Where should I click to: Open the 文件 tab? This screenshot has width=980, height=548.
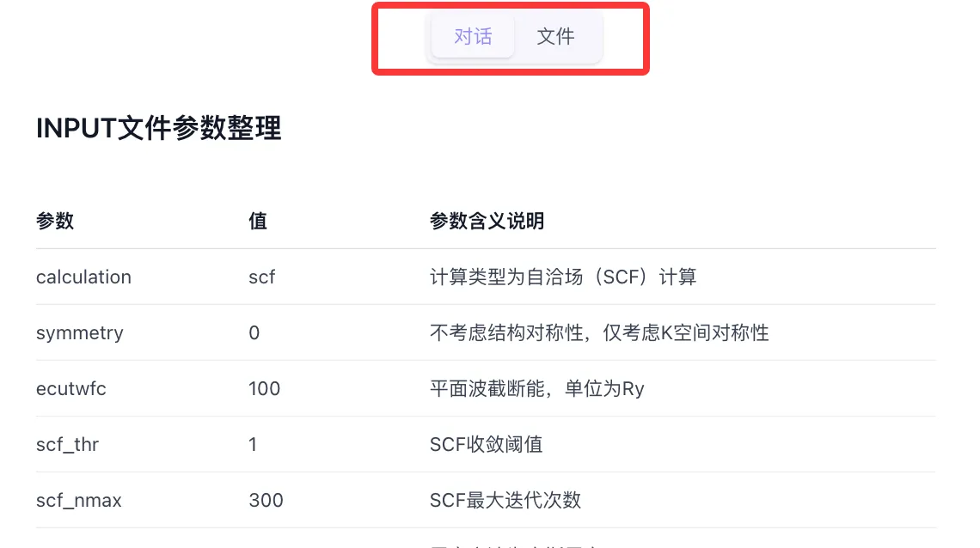[555, 36]
